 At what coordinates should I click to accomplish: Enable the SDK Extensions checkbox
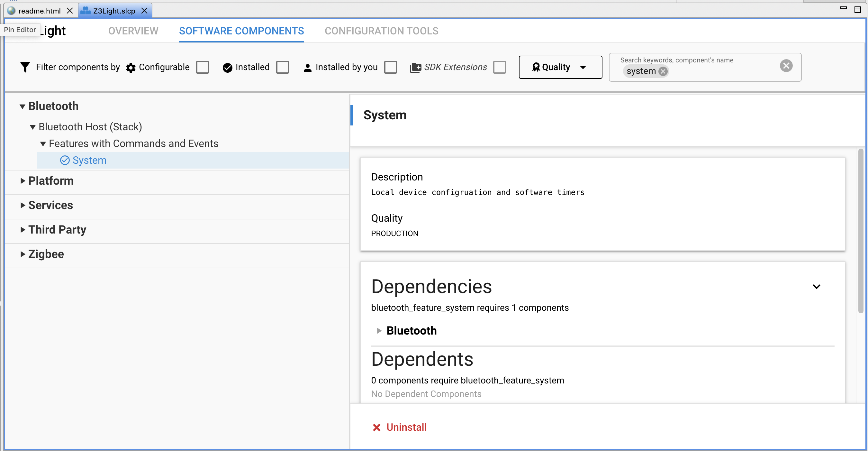(499, 67)
